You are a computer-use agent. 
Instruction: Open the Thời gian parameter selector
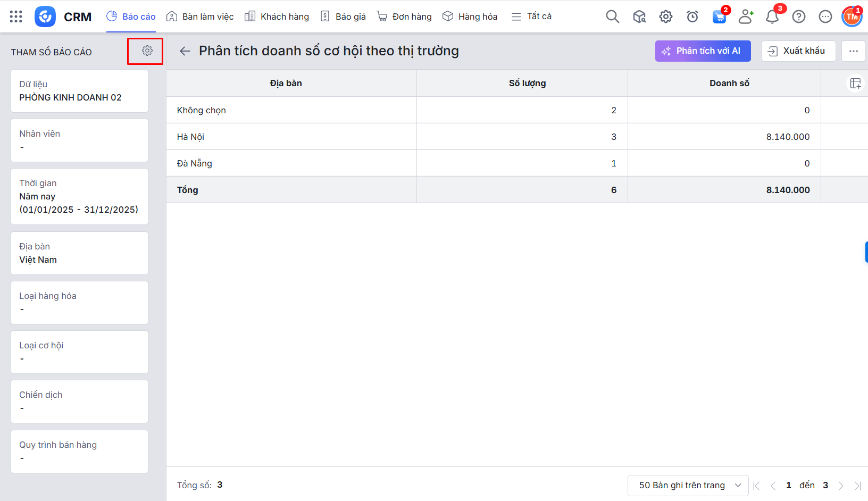[79, 196]
